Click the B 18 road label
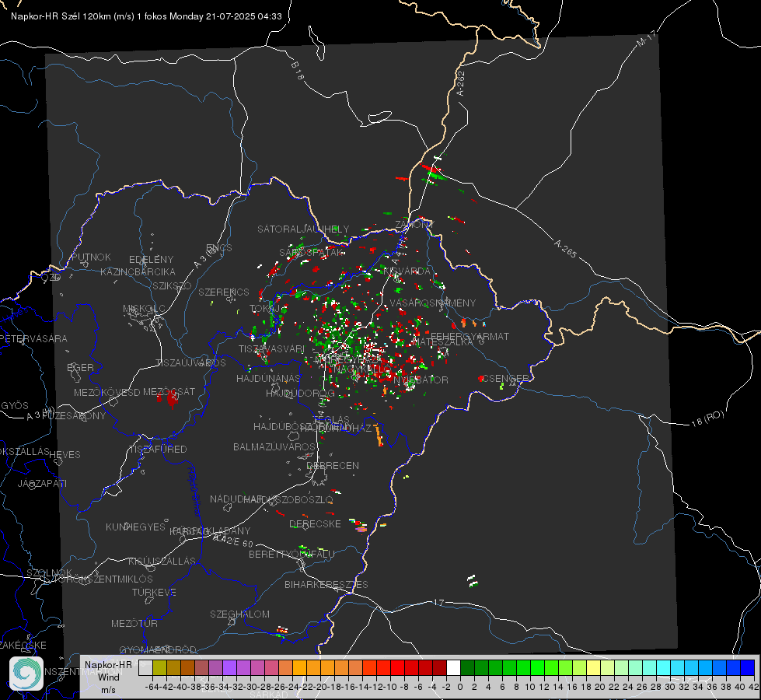Image resolution: width=761 pixels, height=700 pixels. tap(298, 71)
